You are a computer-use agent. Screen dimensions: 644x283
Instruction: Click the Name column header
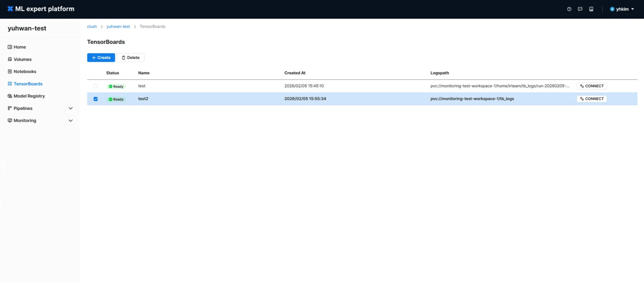[144, 73]
